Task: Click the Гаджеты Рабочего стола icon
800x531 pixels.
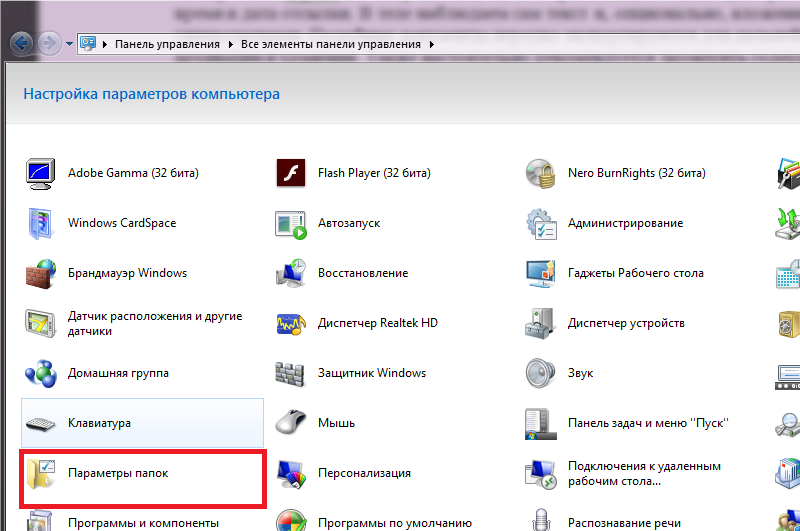Action: [x=541, y=273]
